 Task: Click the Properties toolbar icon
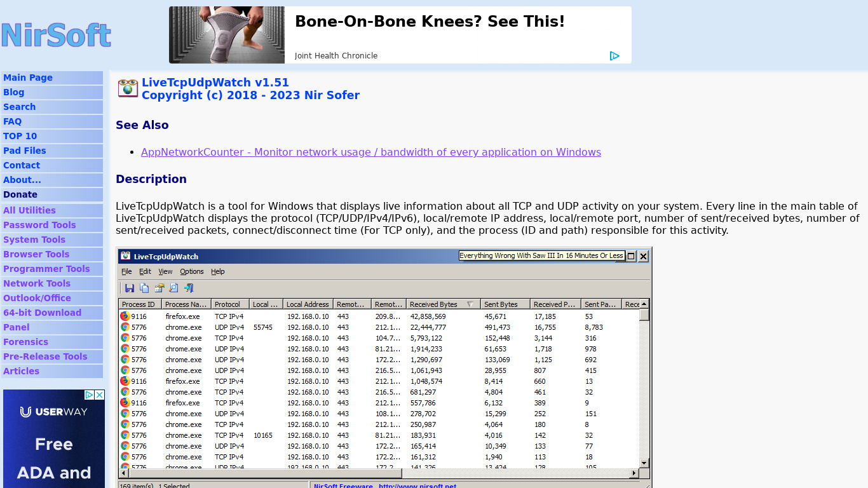click(x=159, y=288)
